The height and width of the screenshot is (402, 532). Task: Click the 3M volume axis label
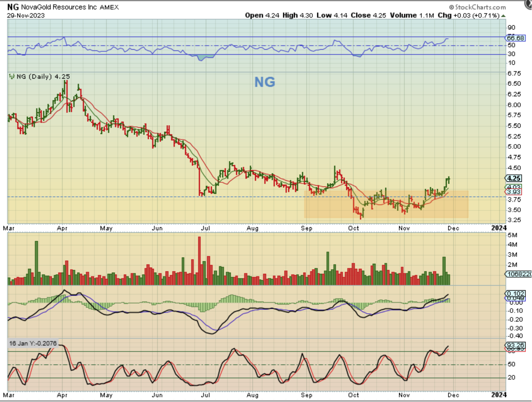pyautogui.click(x=513, y=255)
